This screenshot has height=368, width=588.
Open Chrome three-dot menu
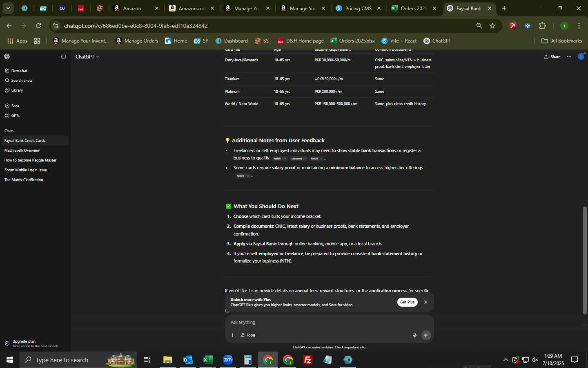(579, 26)
